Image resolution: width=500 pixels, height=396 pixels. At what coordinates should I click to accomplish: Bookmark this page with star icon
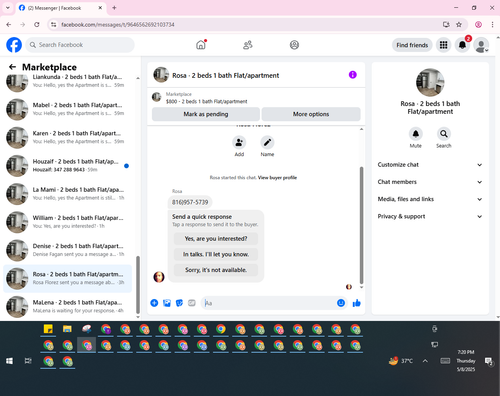click(459, 24)
